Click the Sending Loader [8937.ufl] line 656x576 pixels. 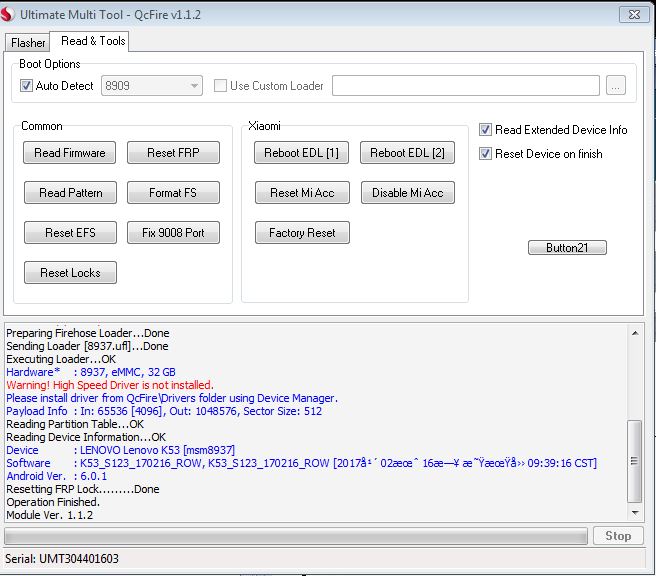pyautogui.click(x=87, y=346)
